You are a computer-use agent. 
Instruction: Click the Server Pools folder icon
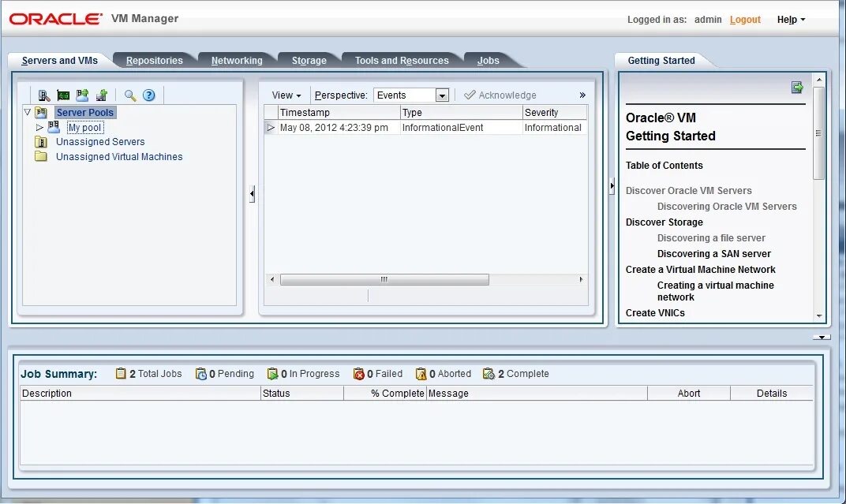point(41,112)
